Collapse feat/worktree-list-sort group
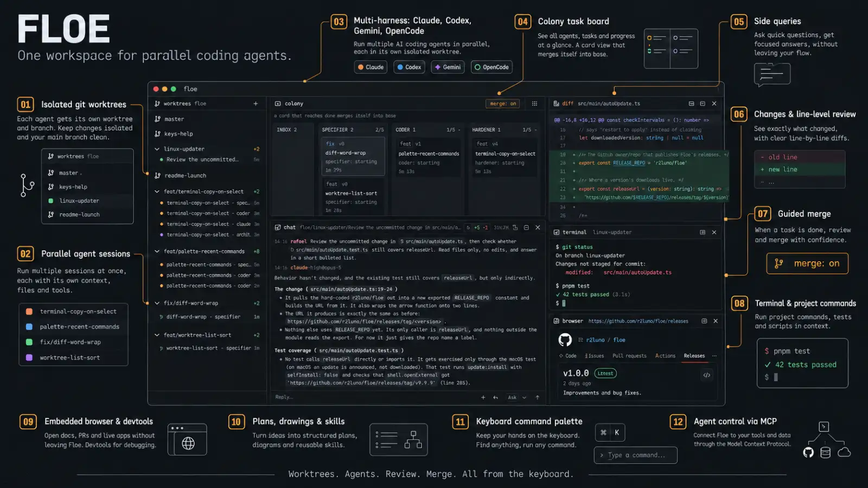868x488 pixels. coord(157,335)
